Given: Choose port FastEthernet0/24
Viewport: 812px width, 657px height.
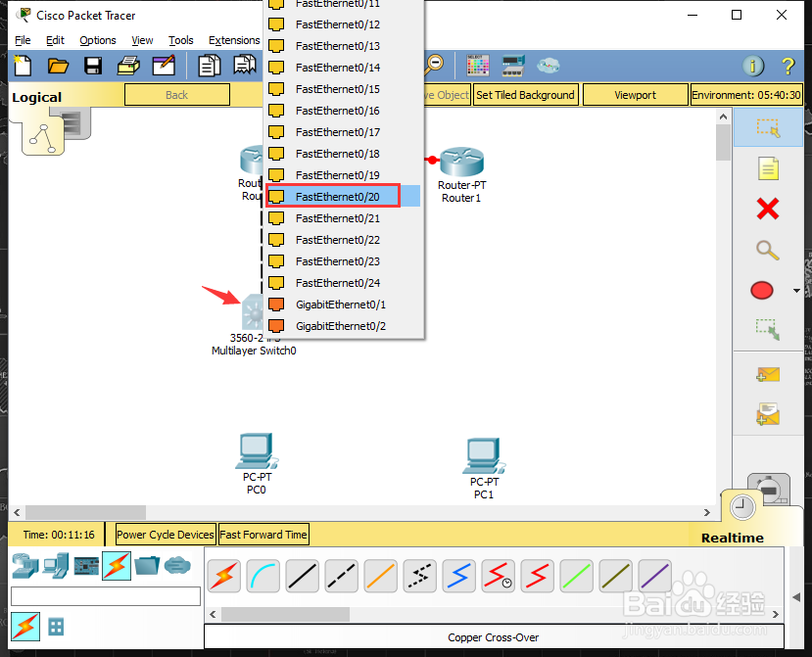Looking at the screenshot, I should click(x=343, y=283).
